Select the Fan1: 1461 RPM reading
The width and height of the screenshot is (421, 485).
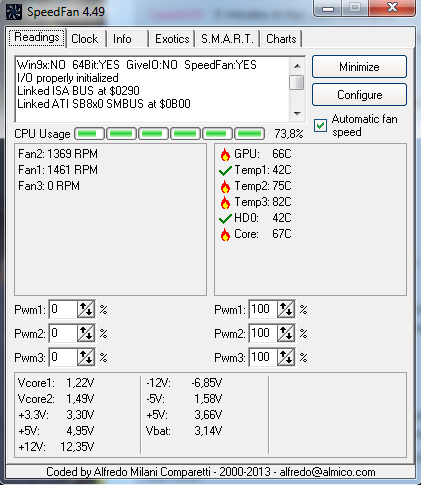tap(58, 170)
